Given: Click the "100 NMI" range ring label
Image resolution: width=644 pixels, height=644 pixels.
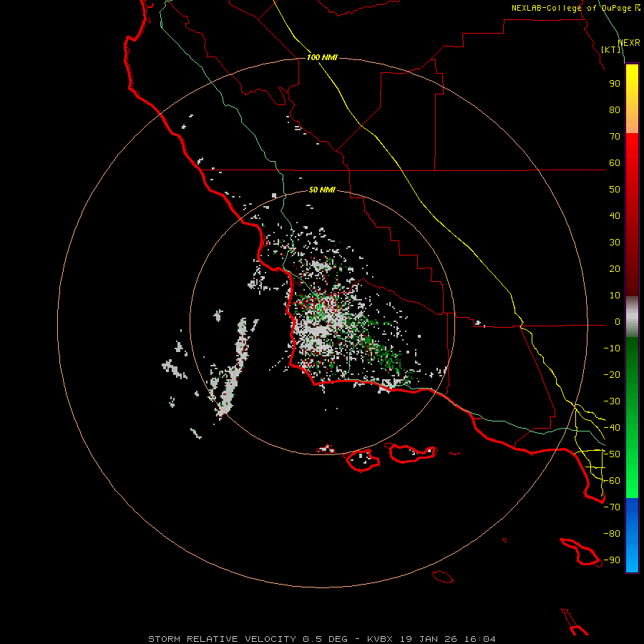Looking at the screenshot, I should click(x=322, y=57).
